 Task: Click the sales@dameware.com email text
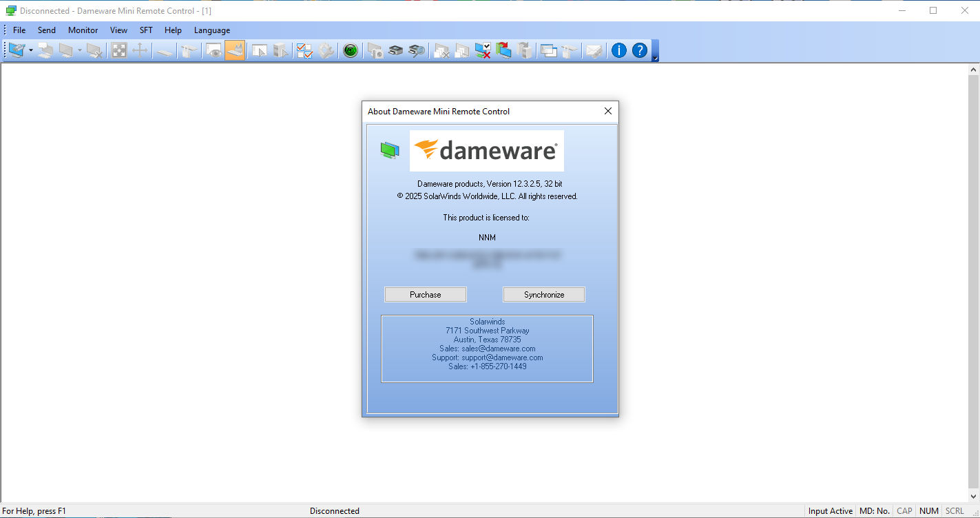coord(499,349)
